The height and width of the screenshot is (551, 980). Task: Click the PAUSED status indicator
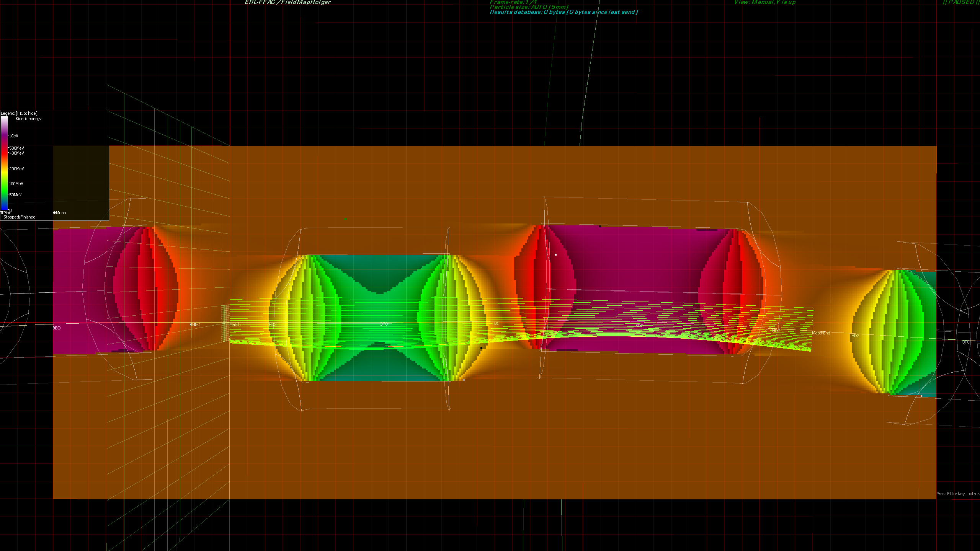pyautogui.click(x=960, y=2)
